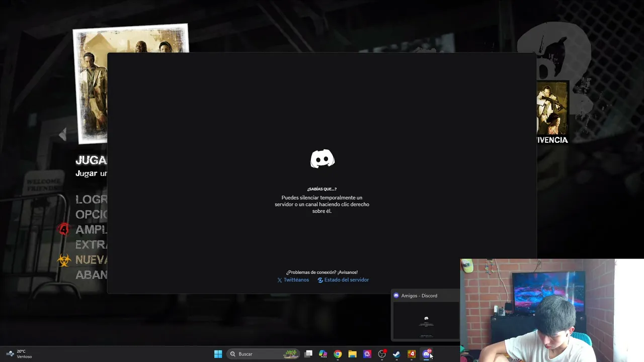Click the tip text about silencing a server
Screen dimensions: 644x362
322,205
